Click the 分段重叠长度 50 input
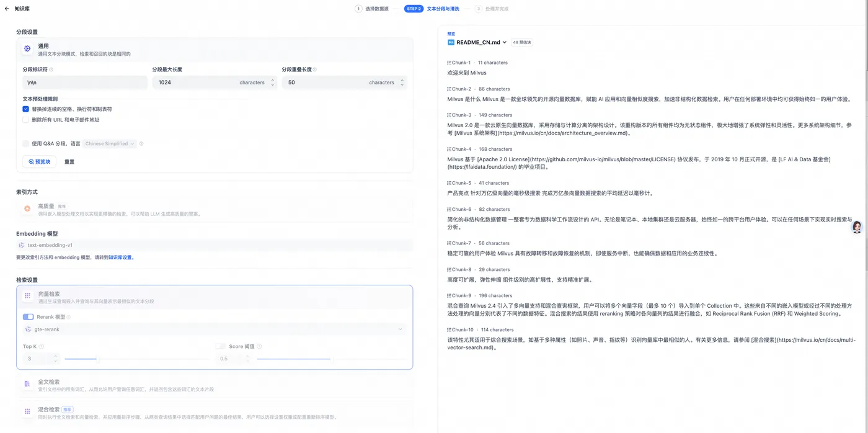The height and width of the screenshot is (433, 868). tap(344, 82)
